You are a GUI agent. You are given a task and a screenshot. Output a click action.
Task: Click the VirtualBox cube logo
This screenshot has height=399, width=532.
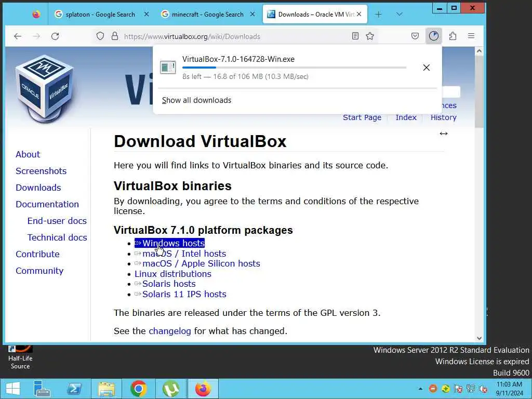(x=45, y=88)
